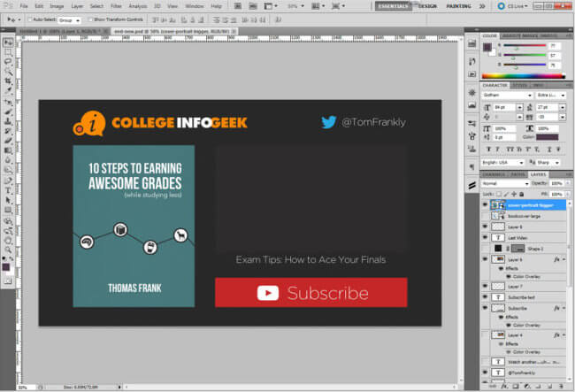Click the color spectrum ramp bar
The image size is (575, 392).
[x=524, y=76]
